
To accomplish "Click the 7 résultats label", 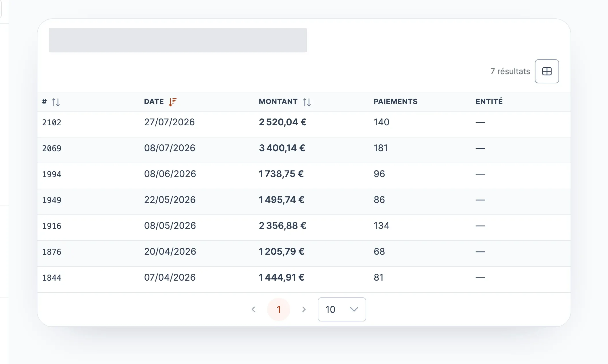I will 510,71.
